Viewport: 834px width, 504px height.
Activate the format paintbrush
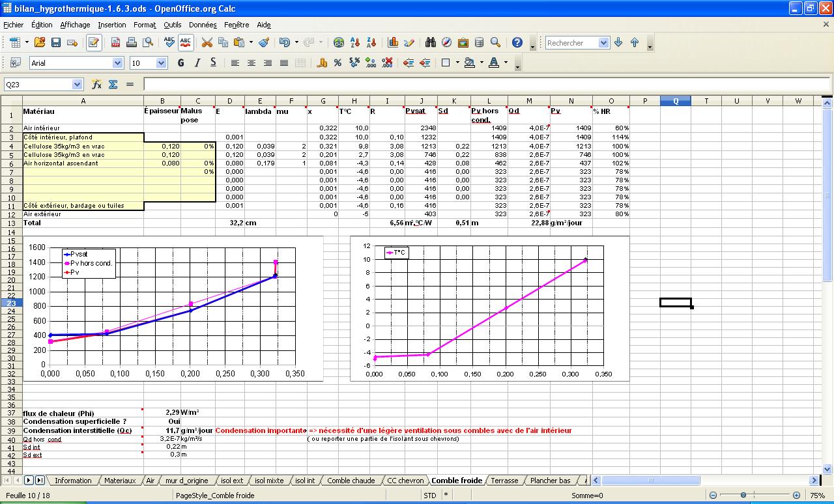coord(264,42)
